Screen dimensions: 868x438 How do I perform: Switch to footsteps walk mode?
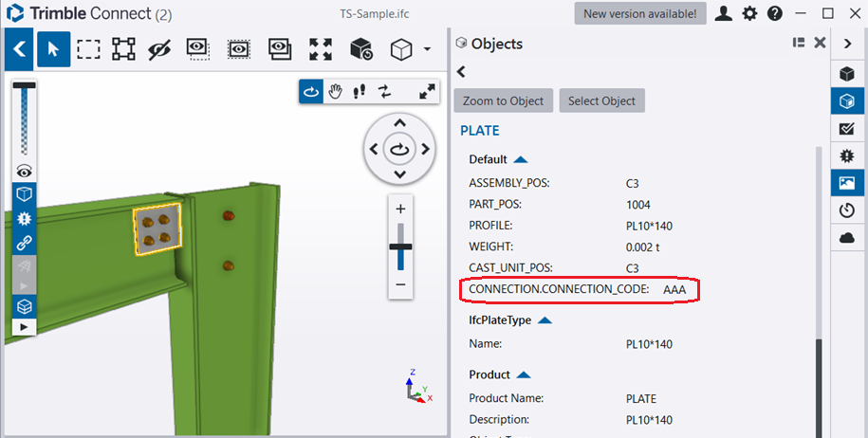click(x=360, y=91)
